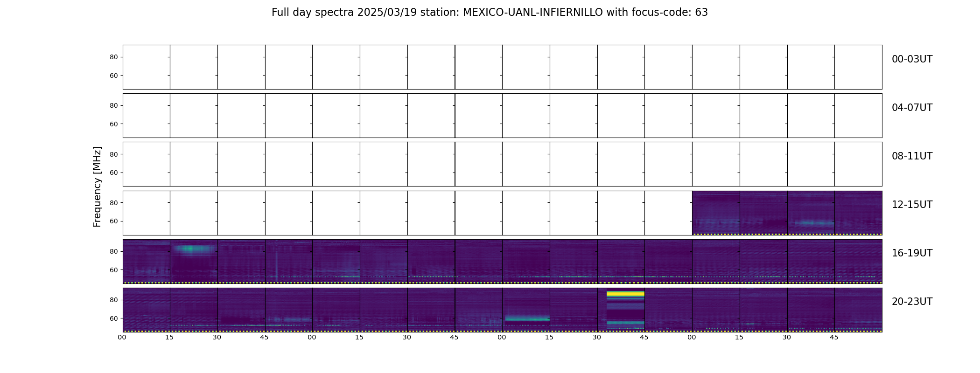Select the "04-07UT" row label
This screenshot has width=980, height=373.
click(x=912, y=108)
